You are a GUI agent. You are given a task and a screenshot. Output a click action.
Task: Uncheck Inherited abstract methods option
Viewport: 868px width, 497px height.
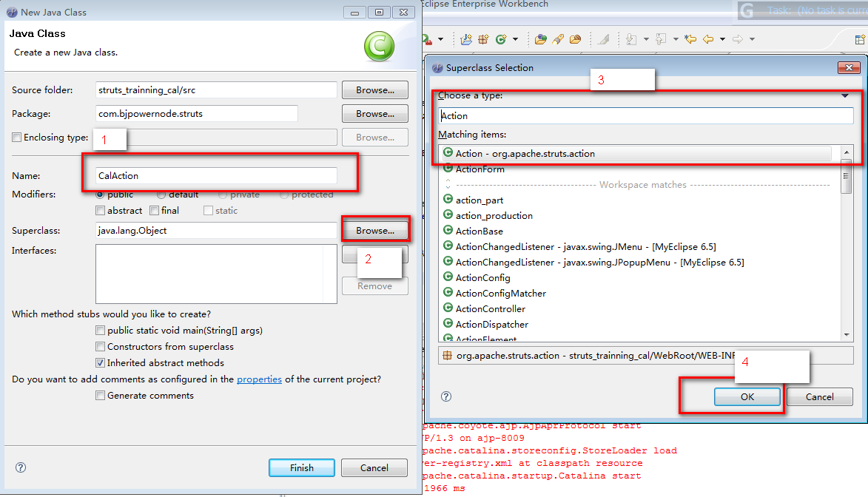[x=100, y=363]
